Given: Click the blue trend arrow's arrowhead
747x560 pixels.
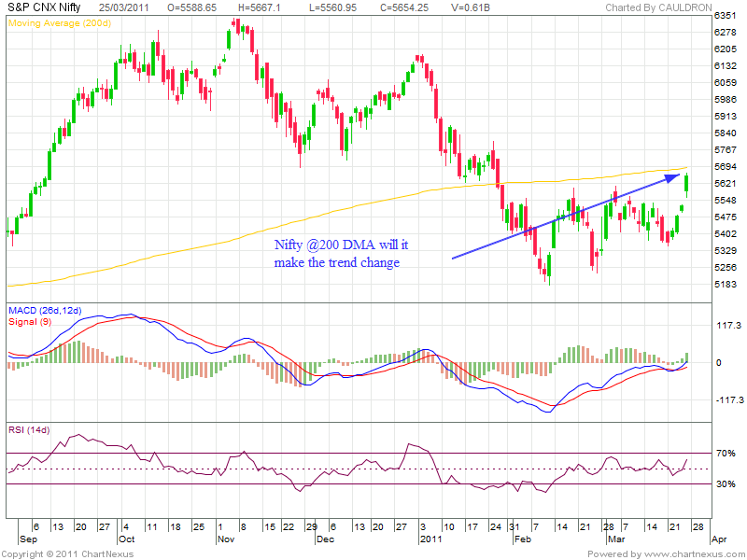Looking at the screenshot, I should coord(677,178).
